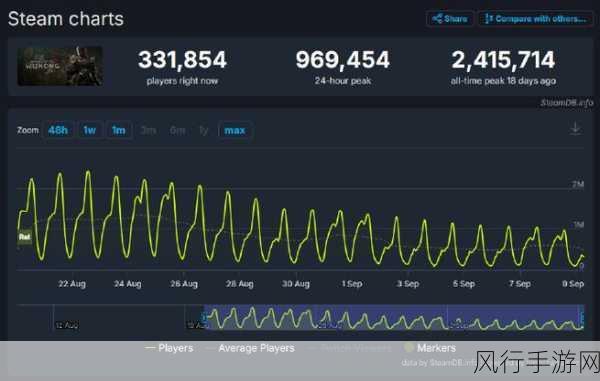The width and height of the screenshot is (600, 381).
Task: Choose the 1y zoom option
Action: [204, 130]
